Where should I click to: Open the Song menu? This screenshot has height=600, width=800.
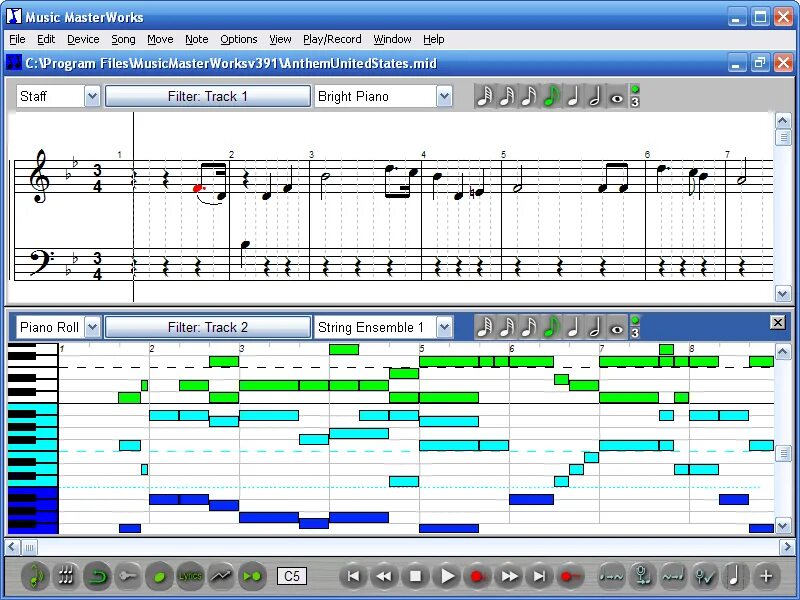point(123,39)
